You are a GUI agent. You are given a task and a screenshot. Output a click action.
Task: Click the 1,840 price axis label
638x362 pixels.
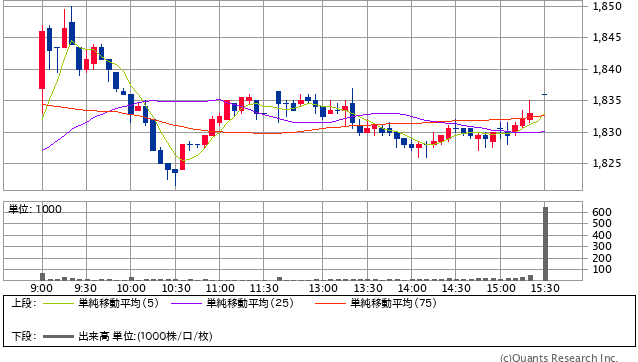607,69
